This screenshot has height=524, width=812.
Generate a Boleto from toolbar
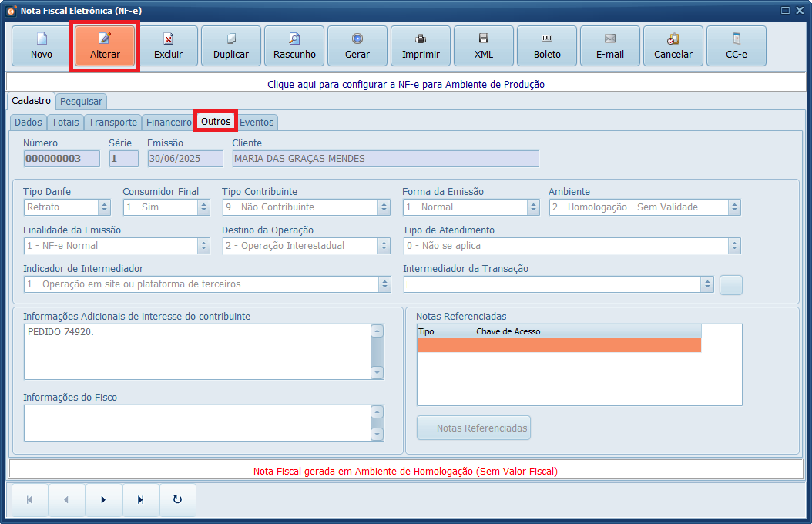(x=547, y=46)
